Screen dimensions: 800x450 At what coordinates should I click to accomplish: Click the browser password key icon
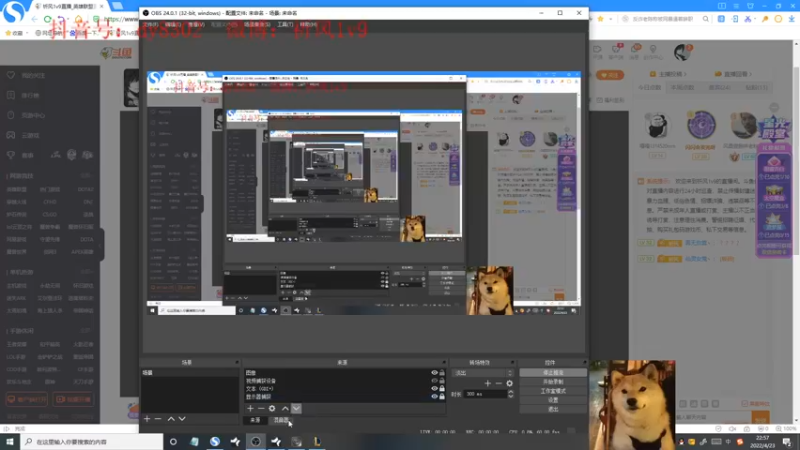tap(765, 19)
